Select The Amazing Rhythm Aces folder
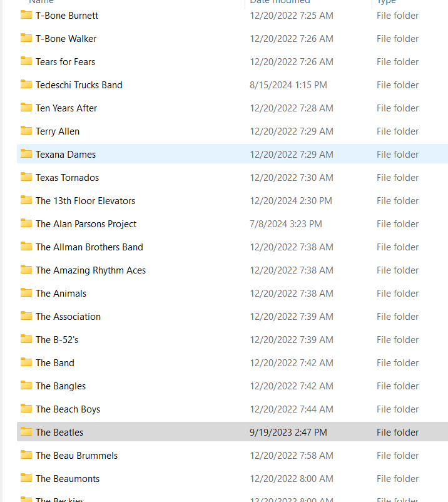Viewport: 448px width, 502px height. [x=90, y=270]
